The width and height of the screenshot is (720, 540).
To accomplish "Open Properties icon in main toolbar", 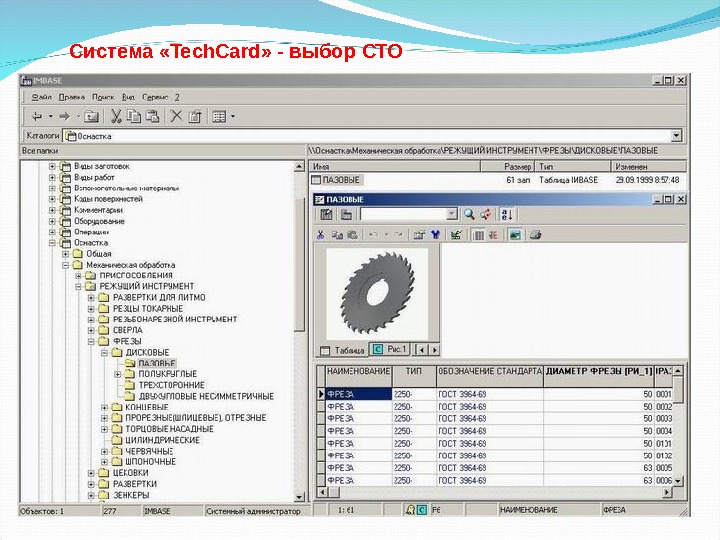I will point(195,117).
